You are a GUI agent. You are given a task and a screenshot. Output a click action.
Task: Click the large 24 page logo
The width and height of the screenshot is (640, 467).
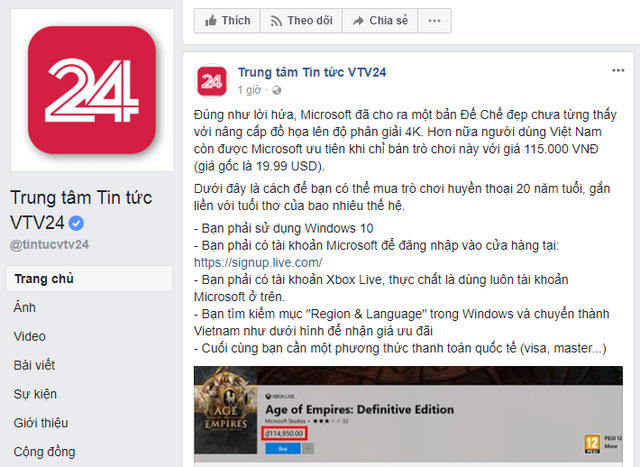(x=92, y=90)
